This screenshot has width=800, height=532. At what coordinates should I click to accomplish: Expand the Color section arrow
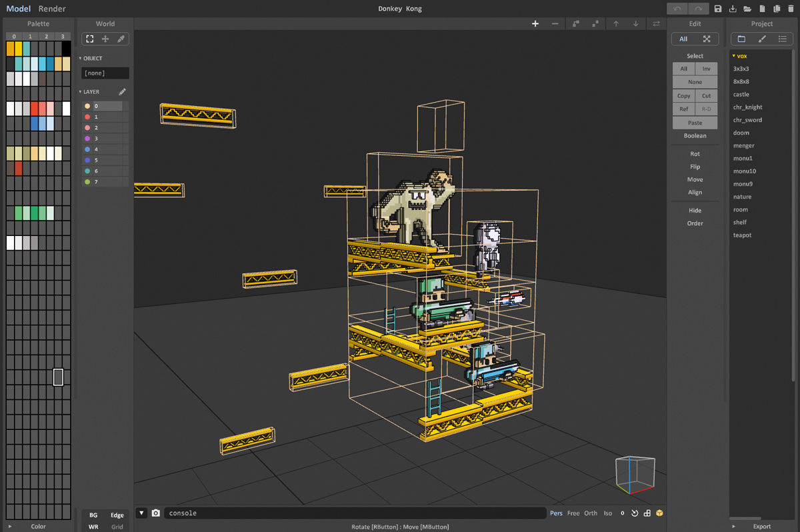click(9, 527)
